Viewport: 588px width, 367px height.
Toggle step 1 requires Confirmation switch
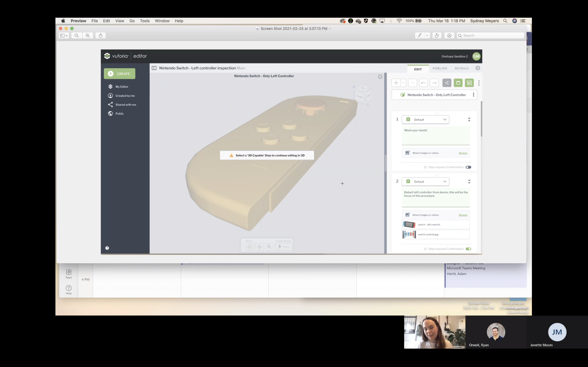468,167
